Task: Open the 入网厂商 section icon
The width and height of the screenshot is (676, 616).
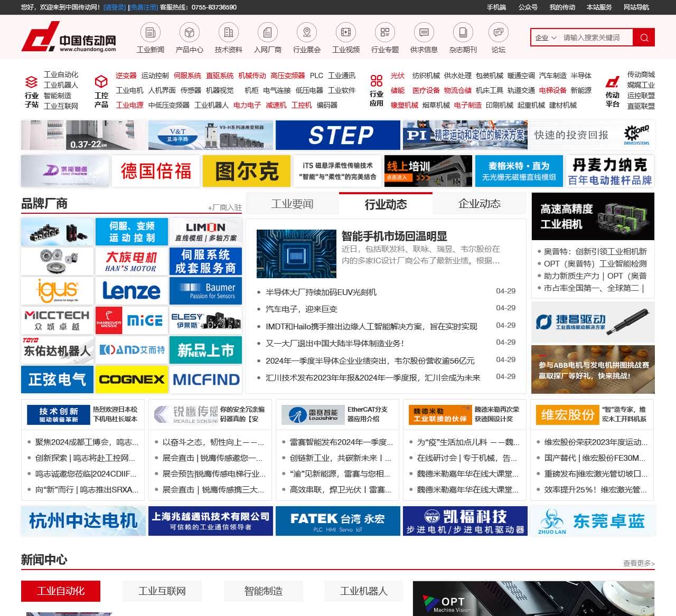Action: pos(268,33)
